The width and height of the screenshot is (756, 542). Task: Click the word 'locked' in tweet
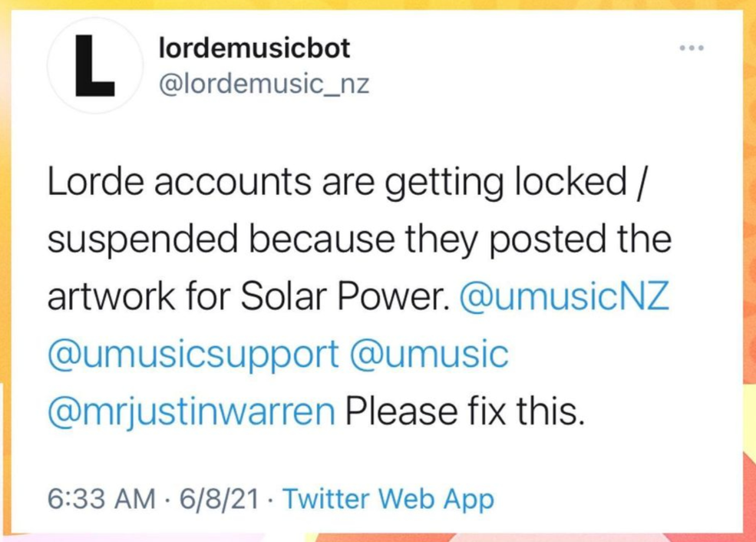571,181
